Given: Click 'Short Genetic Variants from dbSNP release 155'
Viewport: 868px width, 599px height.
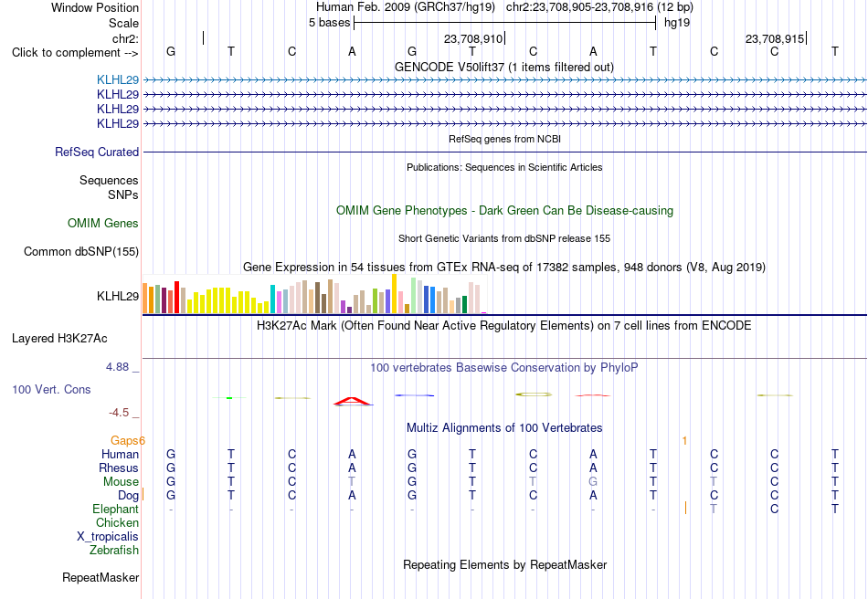Looking at the screenshot, I should coord(504,238).
